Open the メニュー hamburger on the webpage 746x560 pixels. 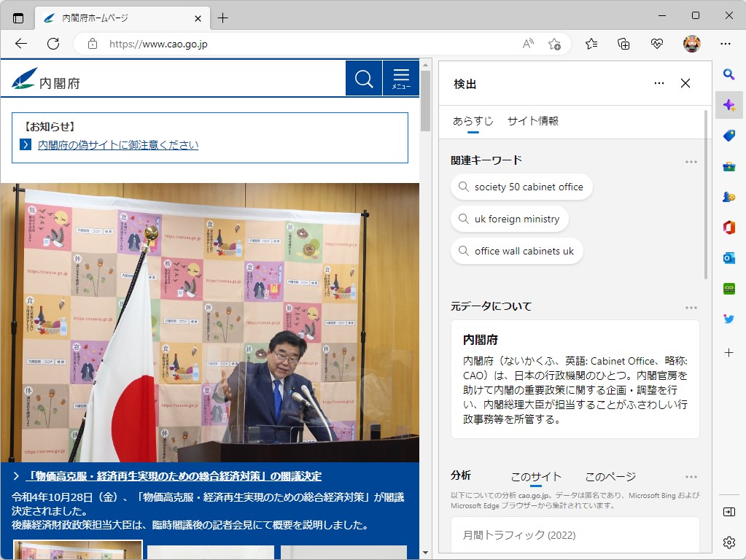(400, 78)
